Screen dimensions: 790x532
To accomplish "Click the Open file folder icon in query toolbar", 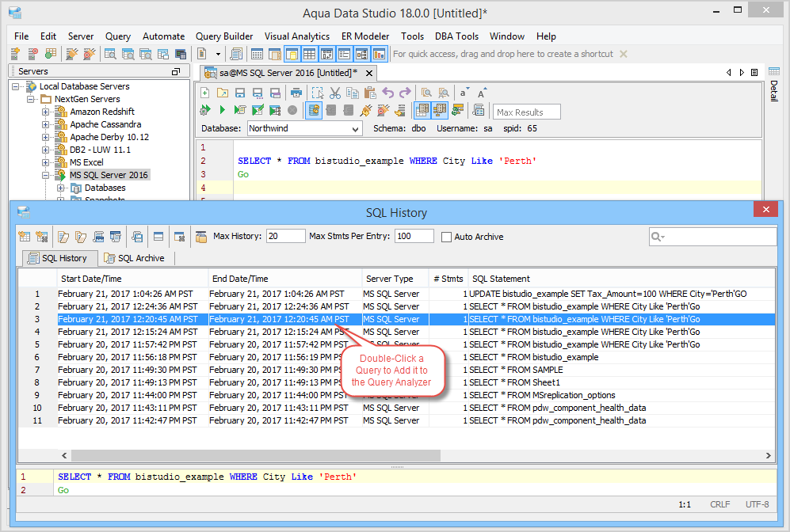I will tap(223, 93).
